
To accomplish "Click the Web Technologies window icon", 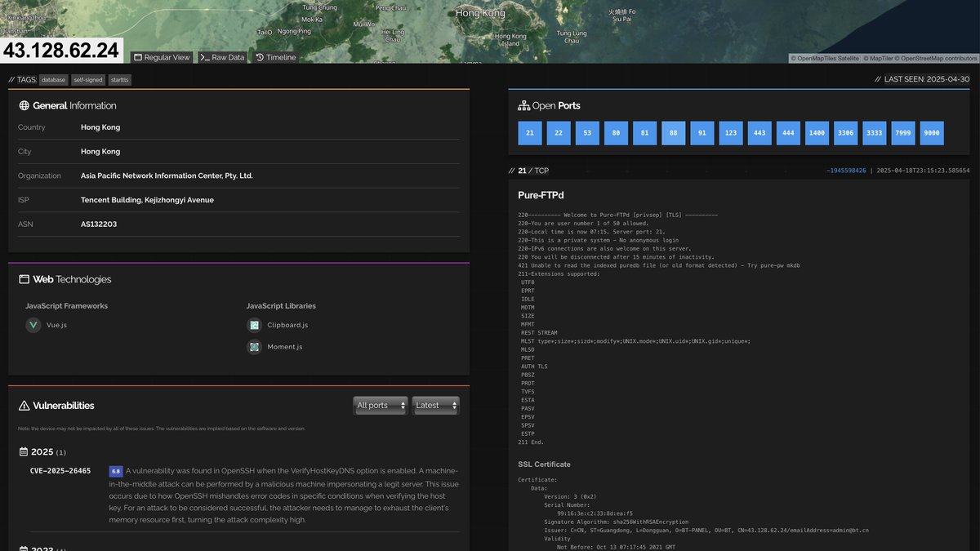I will [24, 279].
